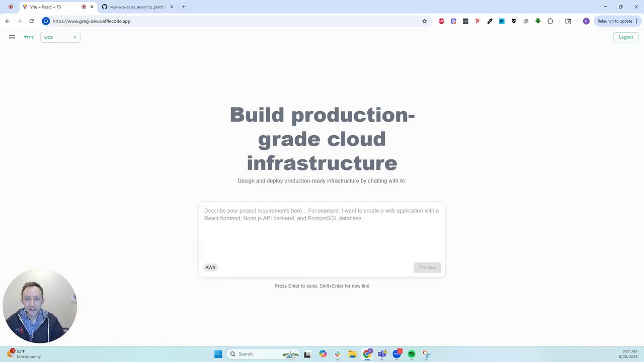
Task: Open the purple screen recorder extension
Action: [453, 21]
